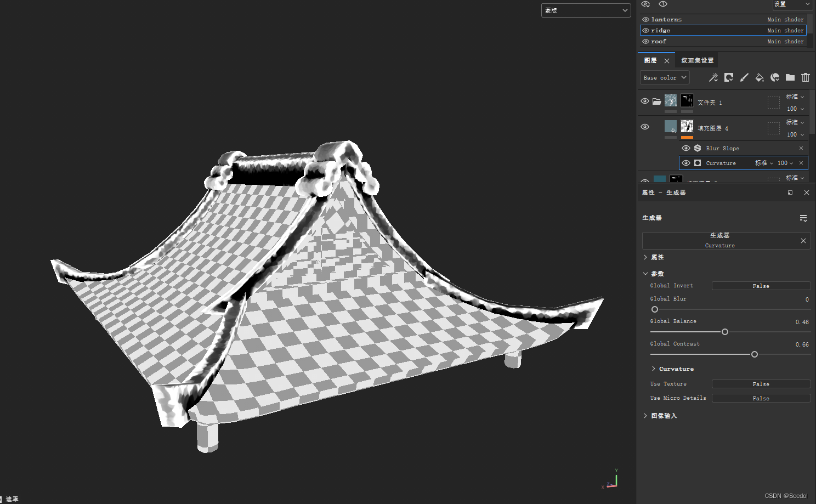Open the 设置 dropdown in texture set list
Viewport: 816px width, 504px height.
(x=792, y=4)
